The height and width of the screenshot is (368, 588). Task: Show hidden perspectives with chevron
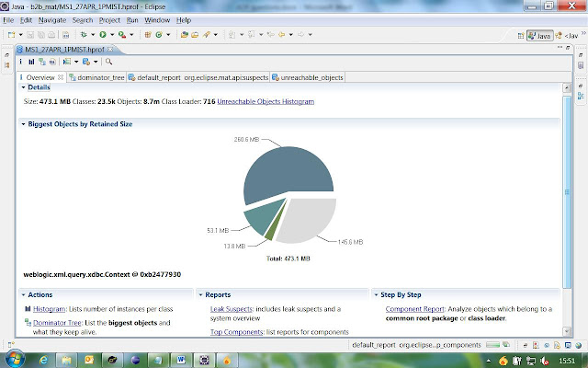[x=583, y=33]
